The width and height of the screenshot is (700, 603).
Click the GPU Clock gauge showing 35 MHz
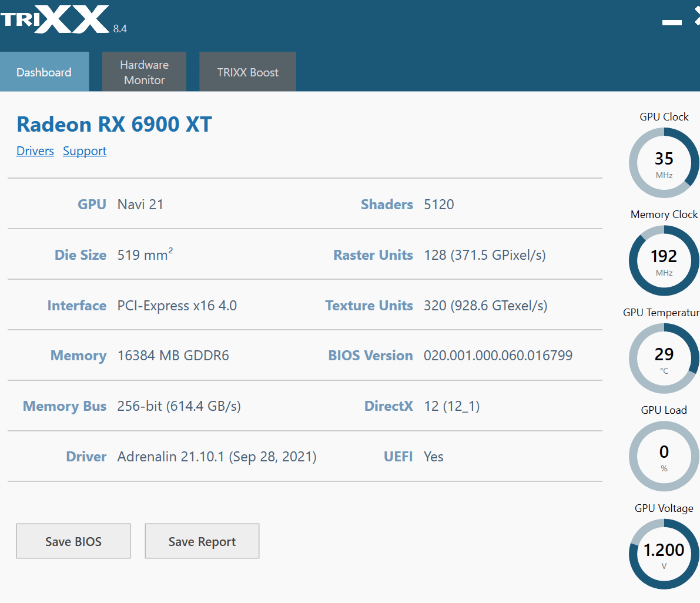coord(664,163)
